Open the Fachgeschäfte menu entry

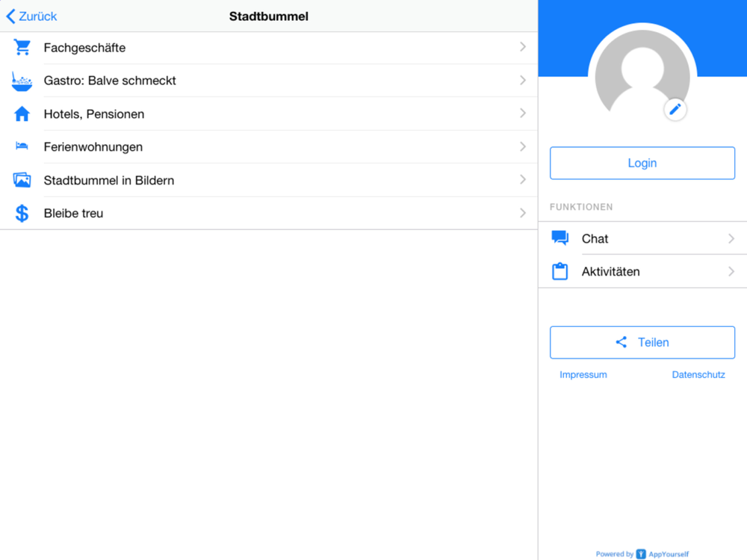[269, 48]
